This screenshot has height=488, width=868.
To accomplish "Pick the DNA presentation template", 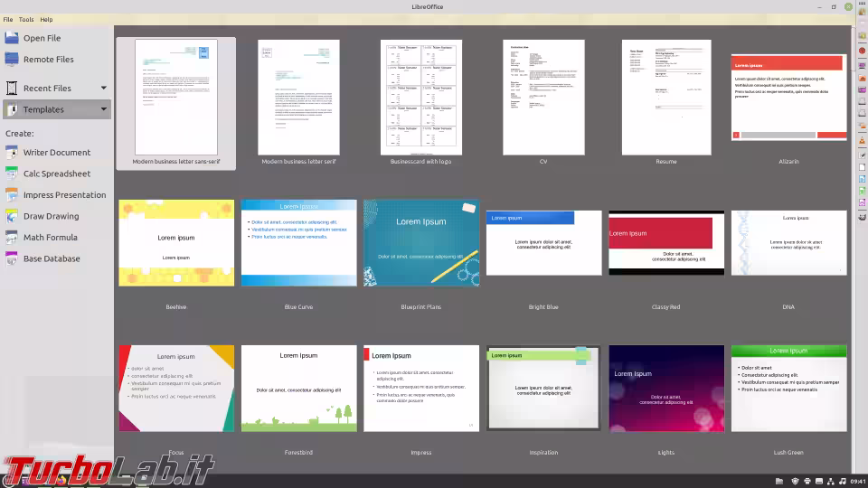I will tap(788, 243).
